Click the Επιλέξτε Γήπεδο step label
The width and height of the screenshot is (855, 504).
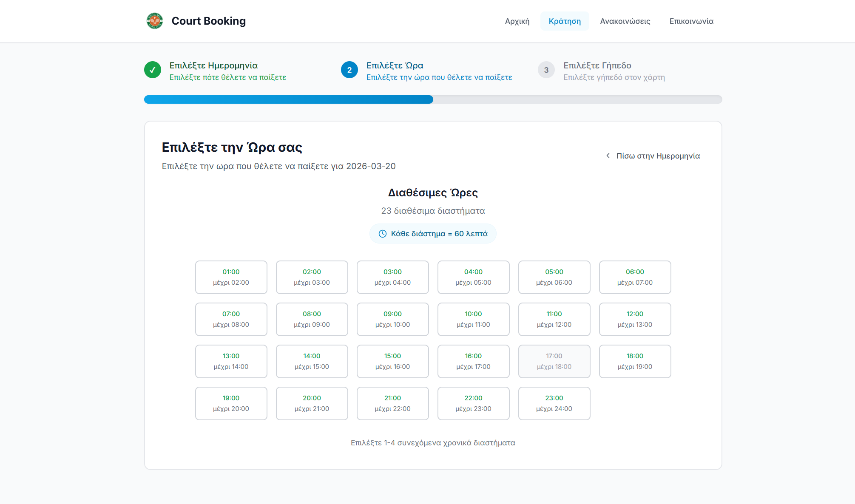tap(597, 65)
